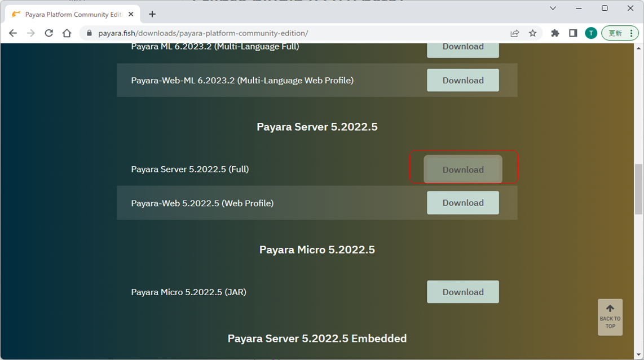Screen dimensions: 644x360
Task: Click the green 更新 update button
Action: coord(615,33)
